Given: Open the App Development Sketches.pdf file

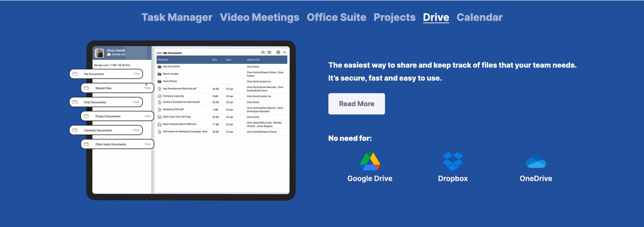Looking at the screenshot, I should 180,89.
